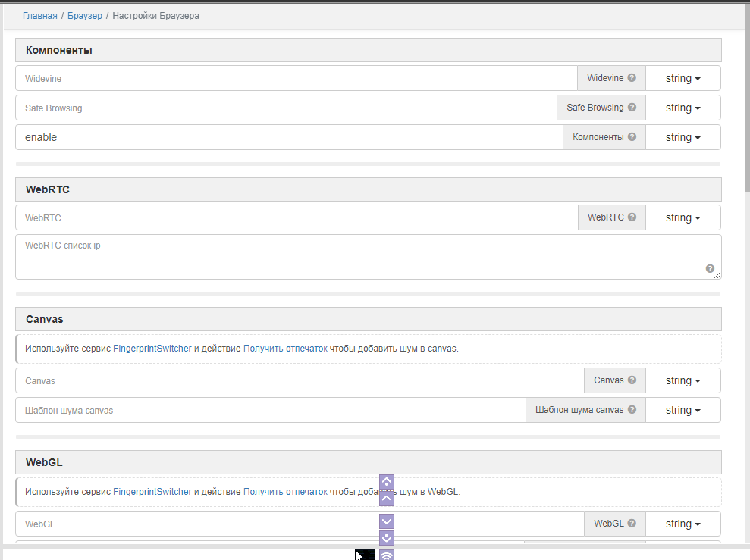Expand string dropdown in Canvas row
Image resolution: width=750 pixels, height=560 pixels.
[x=683, y=380]
